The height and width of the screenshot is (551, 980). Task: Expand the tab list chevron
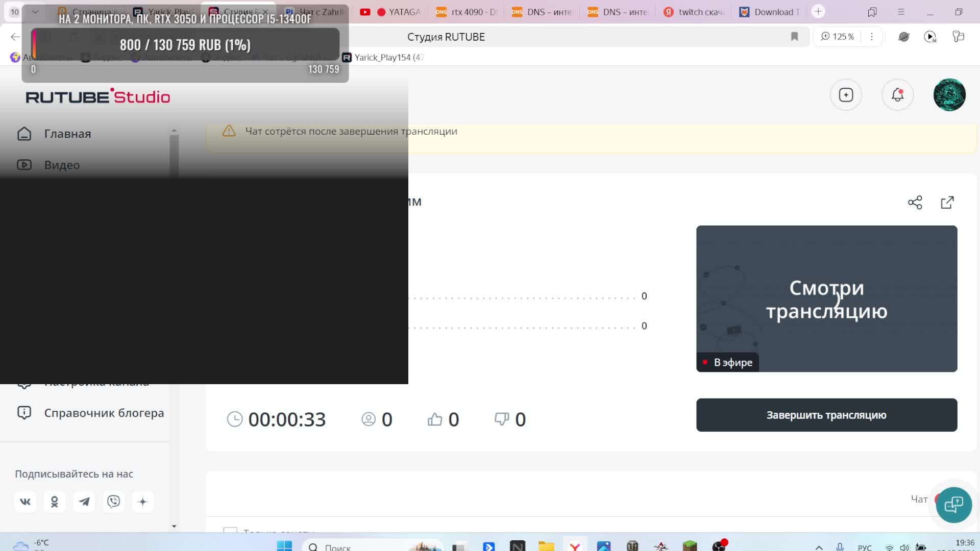point(35,11)
